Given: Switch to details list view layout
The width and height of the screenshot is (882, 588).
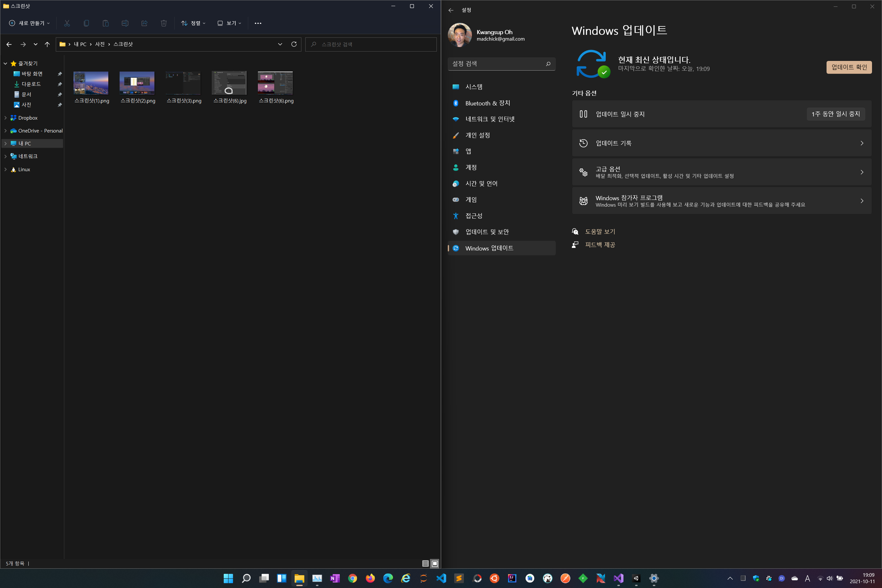Looking at the screenshot, I should (x=425, y=563).
